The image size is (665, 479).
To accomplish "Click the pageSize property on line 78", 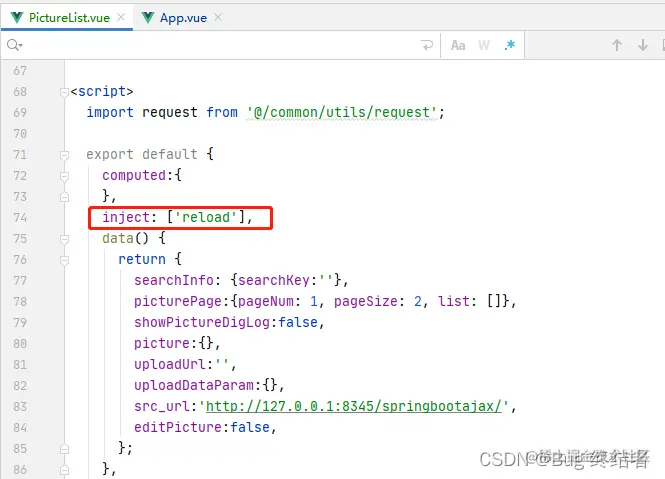I will point(366,301).
